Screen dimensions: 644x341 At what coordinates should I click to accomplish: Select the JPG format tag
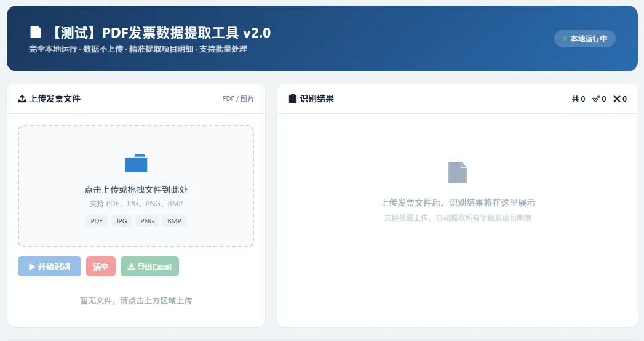[121, 221]
